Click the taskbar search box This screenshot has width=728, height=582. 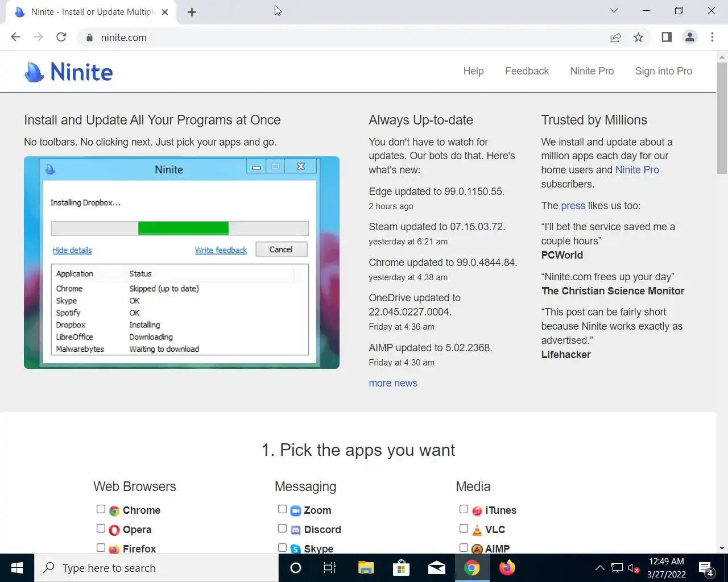click(x=156, y=568)
